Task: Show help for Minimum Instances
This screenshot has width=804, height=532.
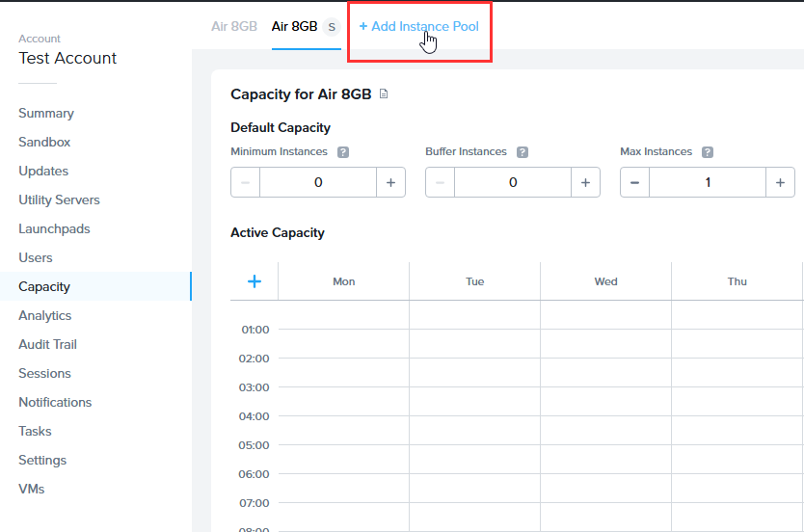Action: pos(343,152)
